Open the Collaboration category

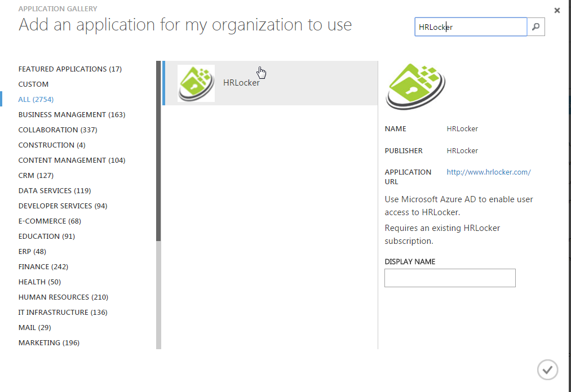(x=57, y=130)
